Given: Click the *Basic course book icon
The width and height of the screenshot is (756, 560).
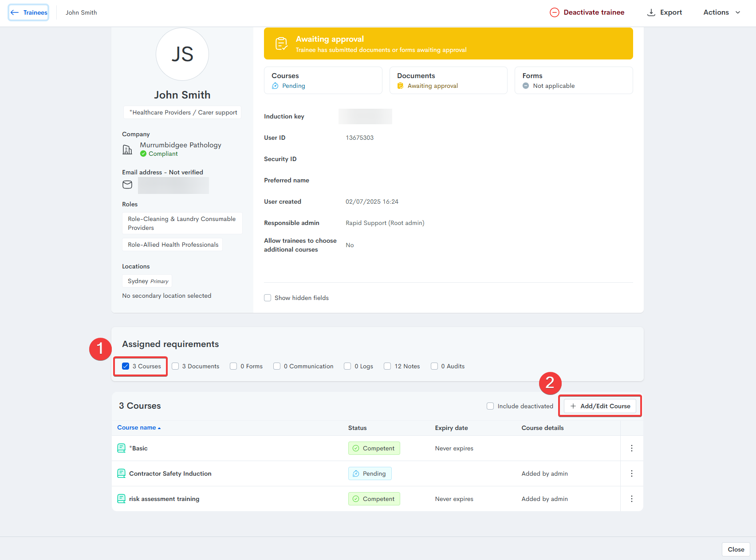Looking at the screenshot, I should [x=121, y=448].
